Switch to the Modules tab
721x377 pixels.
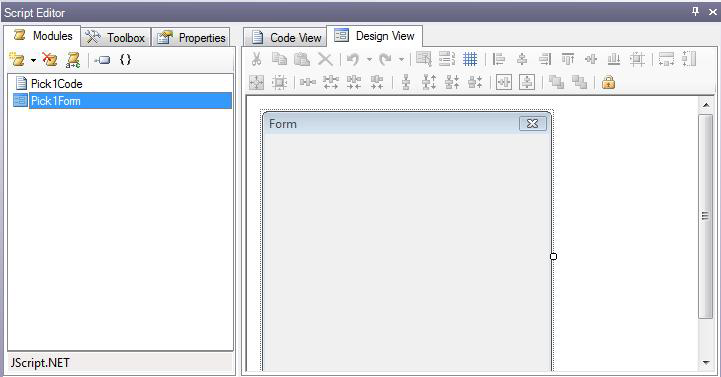pyautogui.click(x=43, y=36)
